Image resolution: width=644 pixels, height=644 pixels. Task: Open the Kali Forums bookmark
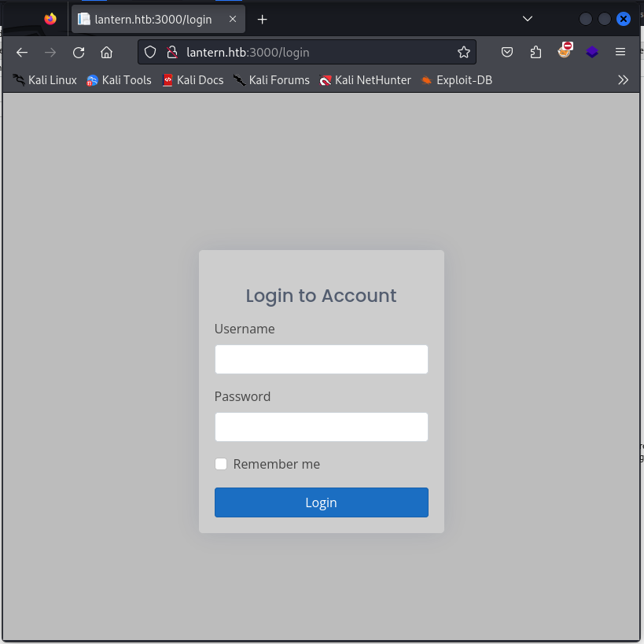pyautogui.click(x=271, y=79)
